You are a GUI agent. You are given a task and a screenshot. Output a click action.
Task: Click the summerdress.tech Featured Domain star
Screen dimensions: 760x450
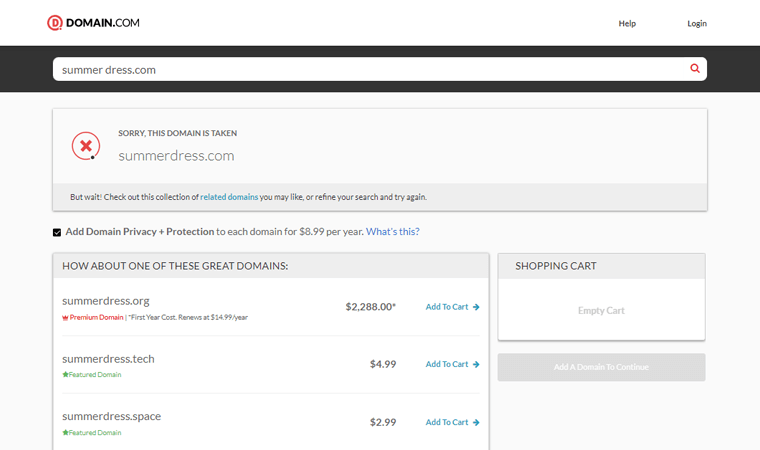click(65, 375)
